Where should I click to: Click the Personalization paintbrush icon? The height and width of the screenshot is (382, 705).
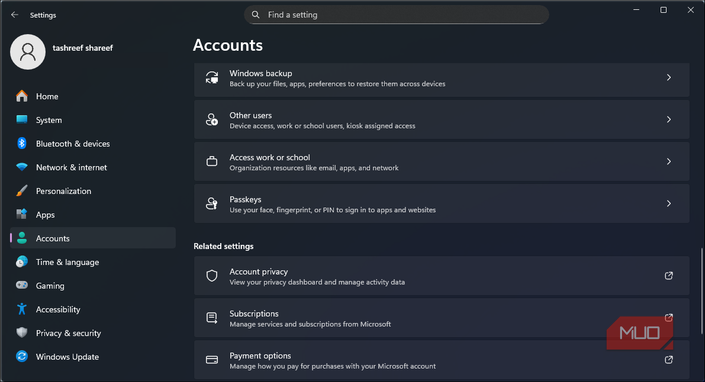point(22,191)
